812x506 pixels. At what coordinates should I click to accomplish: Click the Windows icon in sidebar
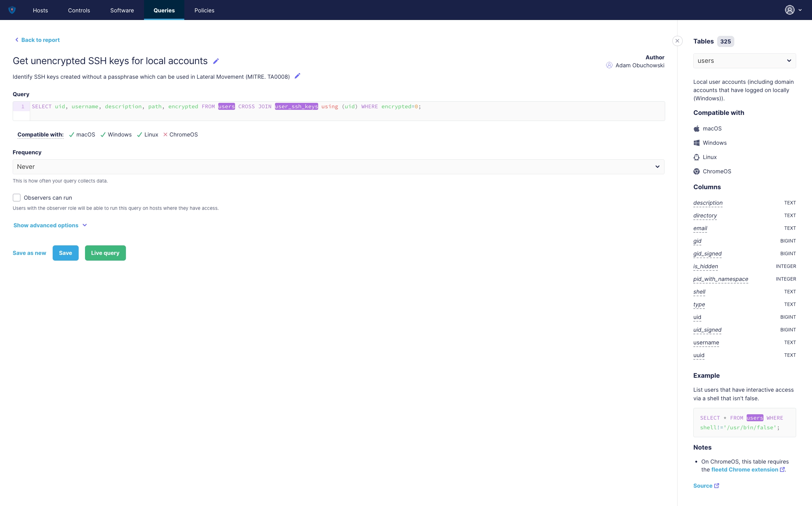pyautogui.click(x=697, y=143)
